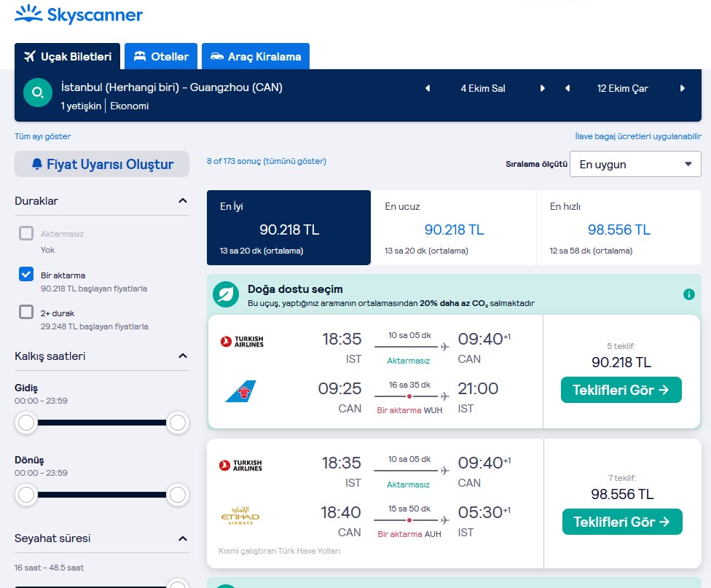
Task: Open the En uygun sorting dropdown
Action: pos(635,164)
